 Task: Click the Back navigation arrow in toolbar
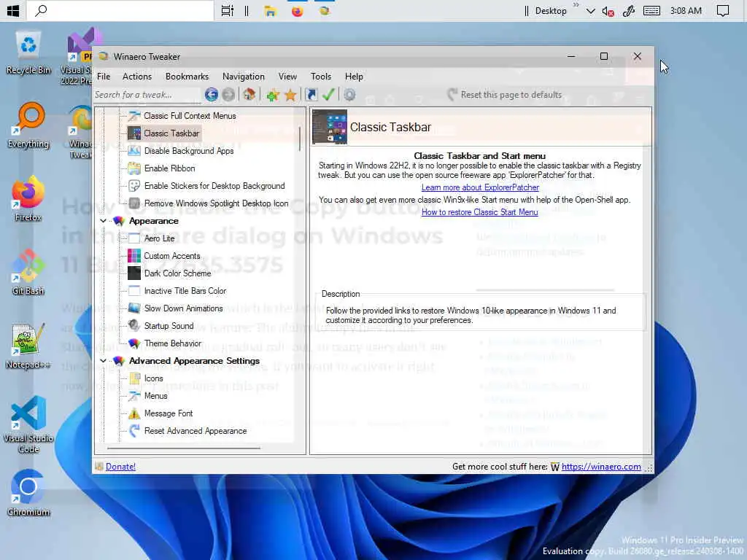211,95
